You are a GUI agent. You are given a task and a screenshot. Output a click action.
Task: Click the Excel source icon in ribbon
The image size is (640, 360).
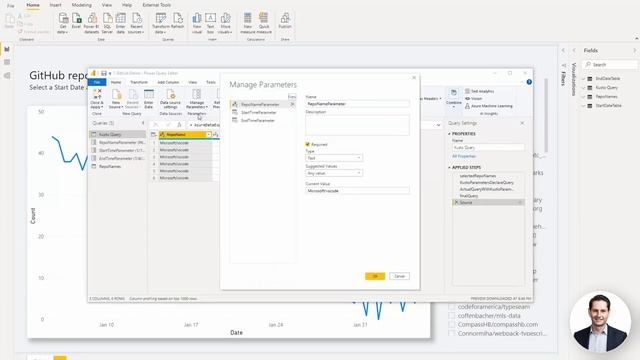(x=76, y=21)
